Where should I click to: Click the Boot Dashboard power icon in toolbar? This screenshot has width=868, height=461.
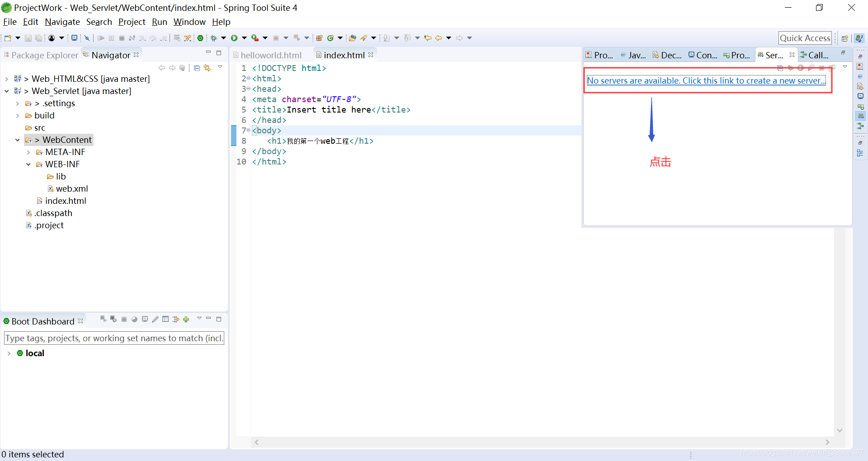(x=200, y=38)
